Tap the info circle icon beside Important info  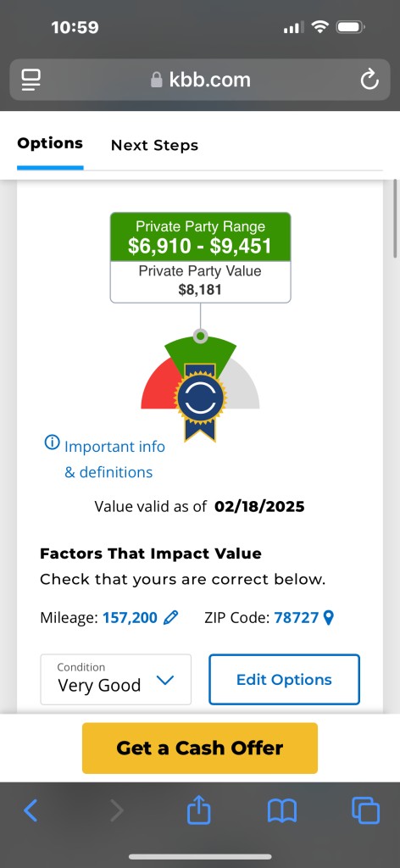click(52, 442)
